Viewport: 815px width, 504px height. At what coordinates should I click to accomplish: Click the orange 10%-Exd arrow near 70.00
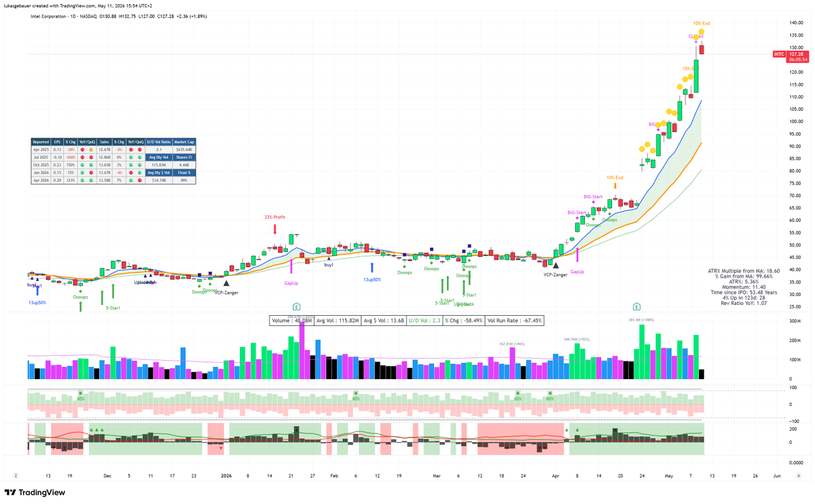[615, 185]
